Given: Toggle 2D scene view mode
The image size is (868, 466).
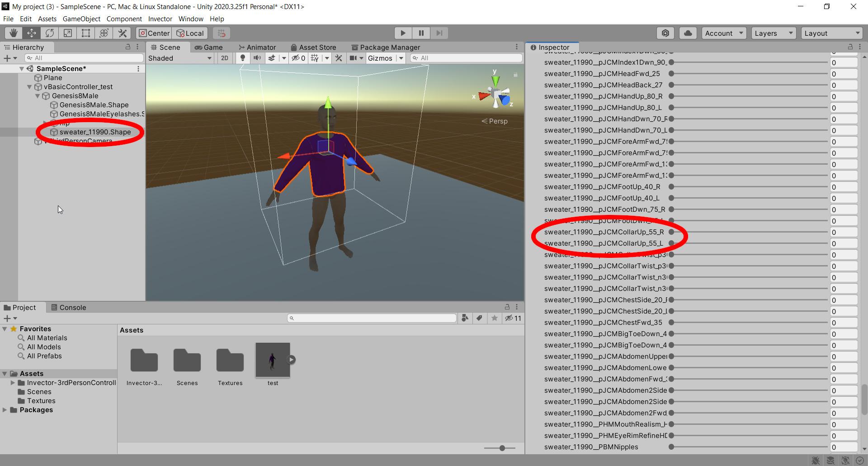Looking at the screenshot, I should coord(225,58).
